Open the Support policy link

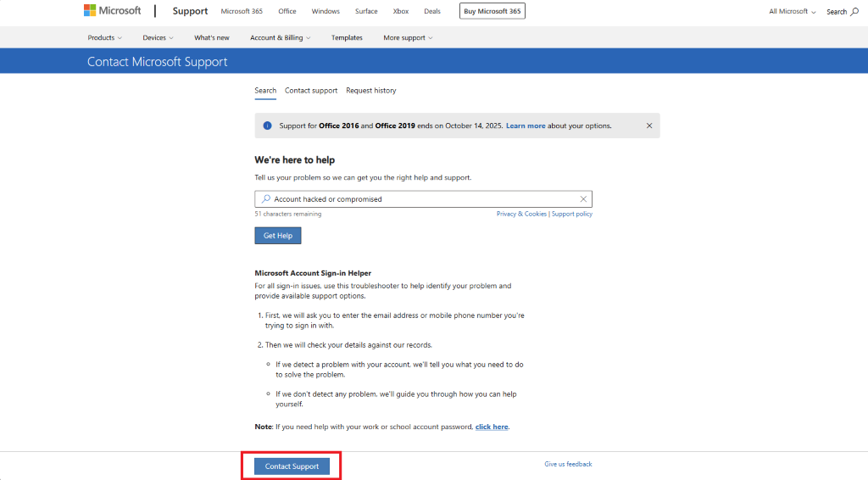[x=572, y=214]
